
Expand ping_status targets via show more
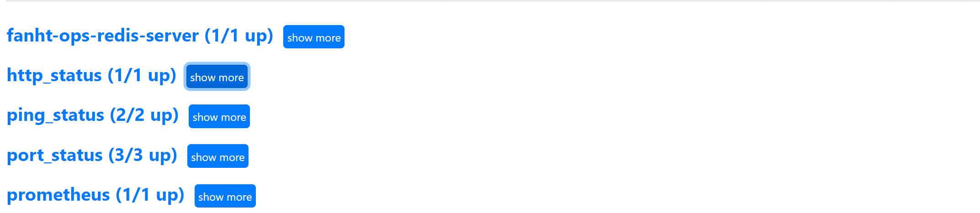[219, 116]
